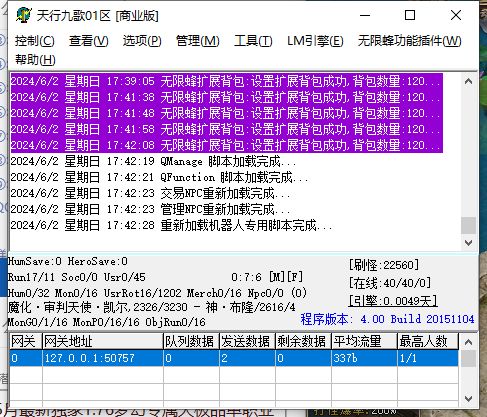Select log line at 17:42:08
487x417 pixels.
227,145
